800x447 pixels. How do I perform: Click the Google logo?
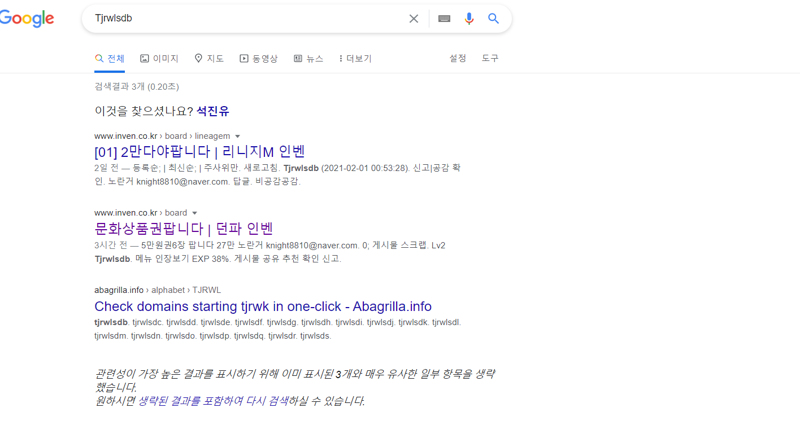[27, 19]
